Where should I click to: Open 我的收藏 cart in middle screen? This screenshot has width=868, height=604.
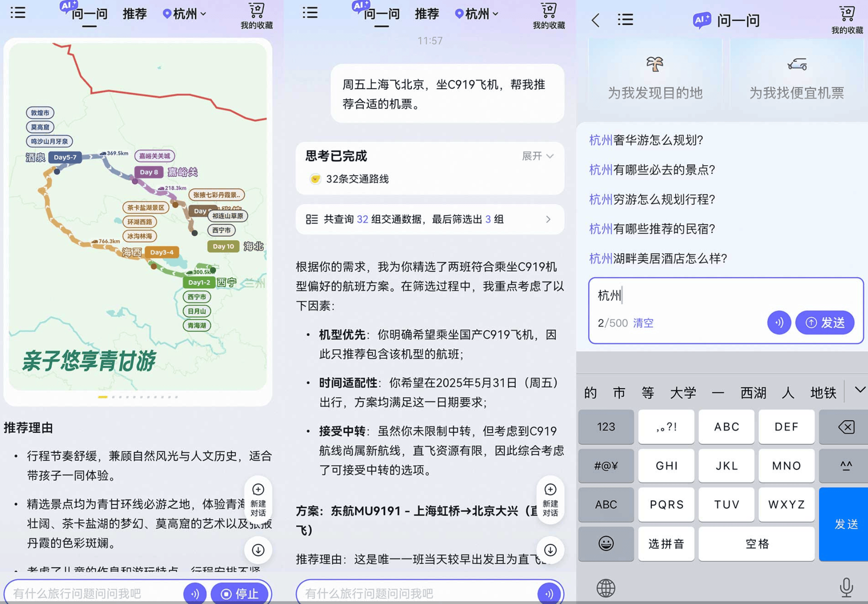(x=549, y=16)
